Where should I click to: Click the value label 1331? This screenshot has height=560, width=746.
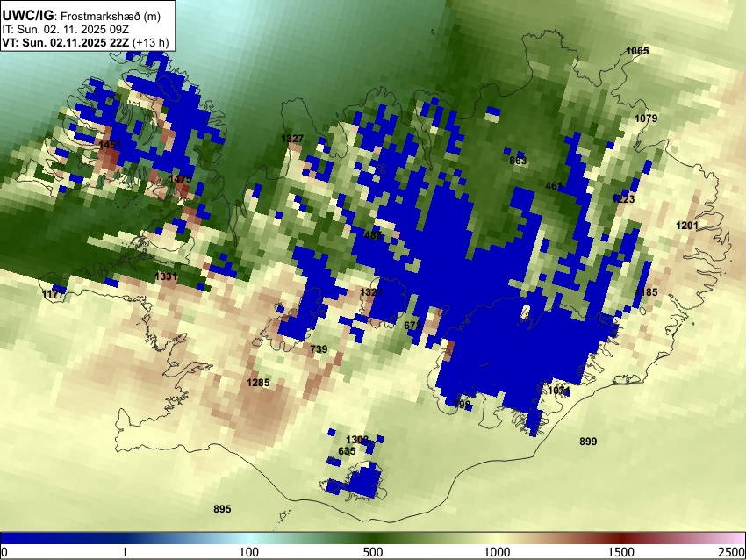pos(166,276)
